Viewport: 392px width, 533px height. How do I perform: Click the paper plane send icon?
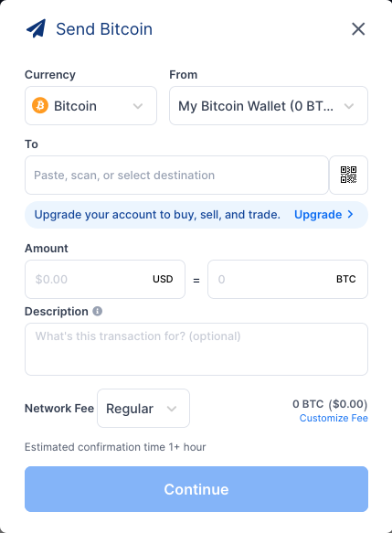click(x=36, y=28)
